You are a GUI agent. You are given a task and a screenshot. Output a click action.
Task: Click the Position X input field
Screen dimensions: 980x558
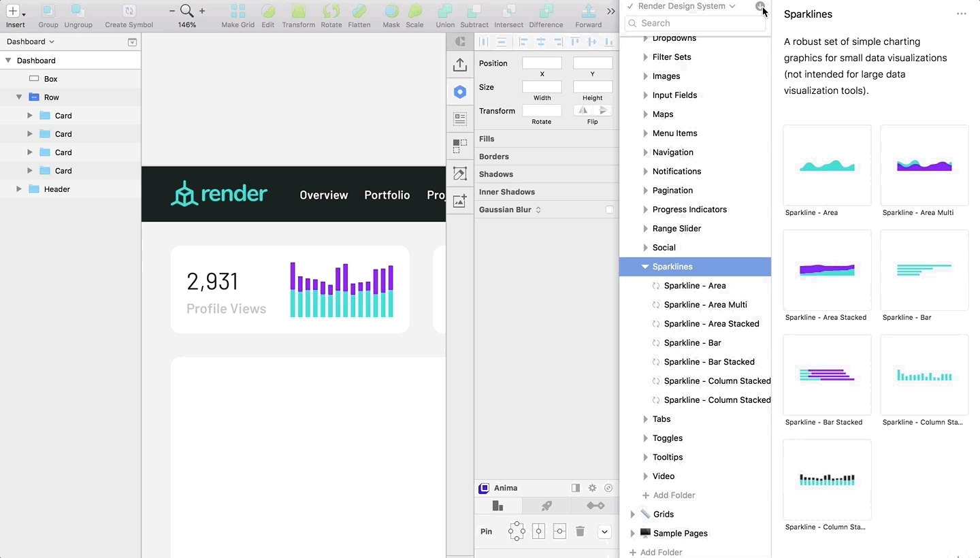[542, 63]
